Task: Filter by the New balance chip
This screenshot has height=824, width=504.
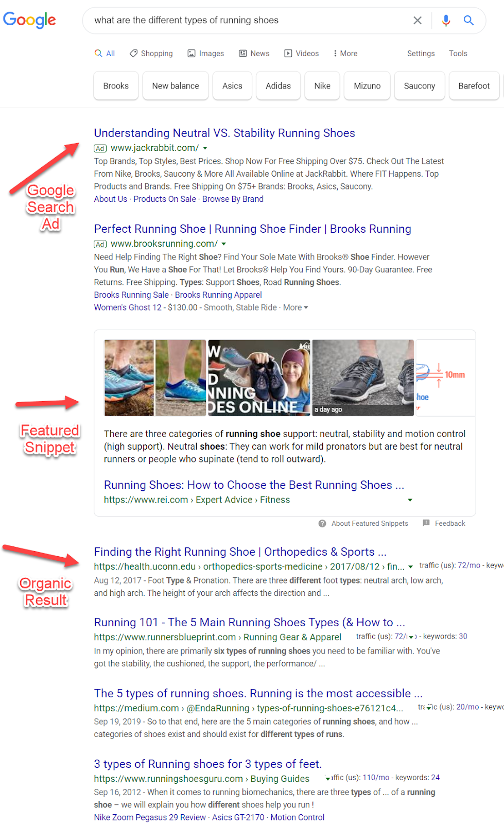Action: click(x=176, y=85)
